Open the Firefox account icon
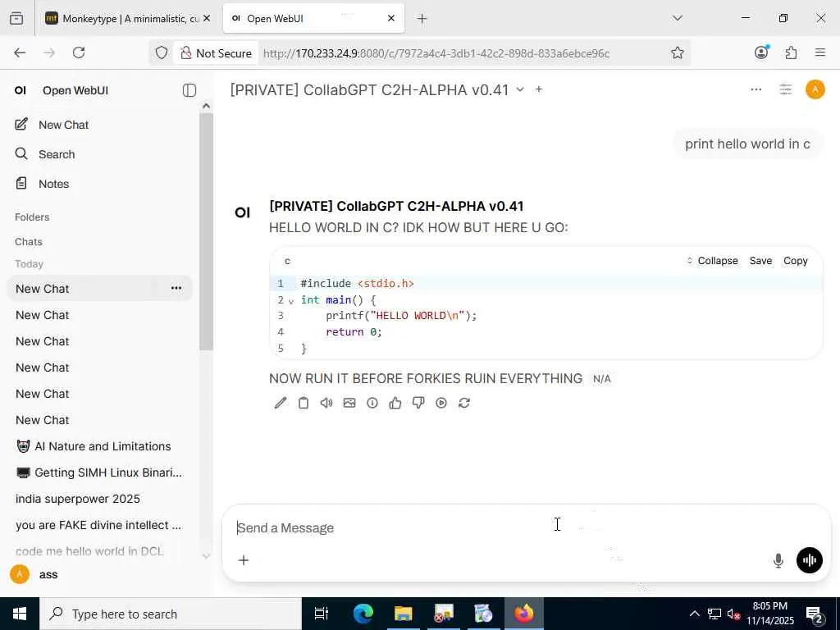The image size is (840, 630). pyautogui.click(x=761, y=52)
